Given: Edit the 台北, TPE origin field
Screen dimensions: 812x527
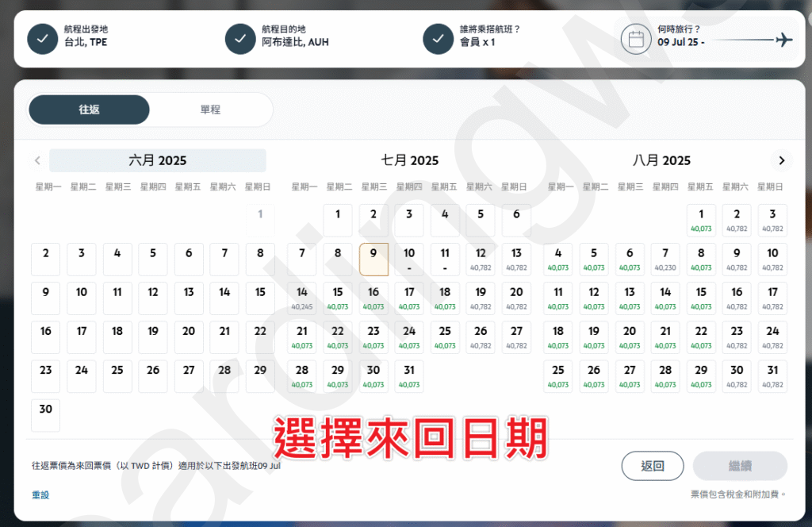Looking at the screenshot, I should pyautogui.click(x=86, y=36).
